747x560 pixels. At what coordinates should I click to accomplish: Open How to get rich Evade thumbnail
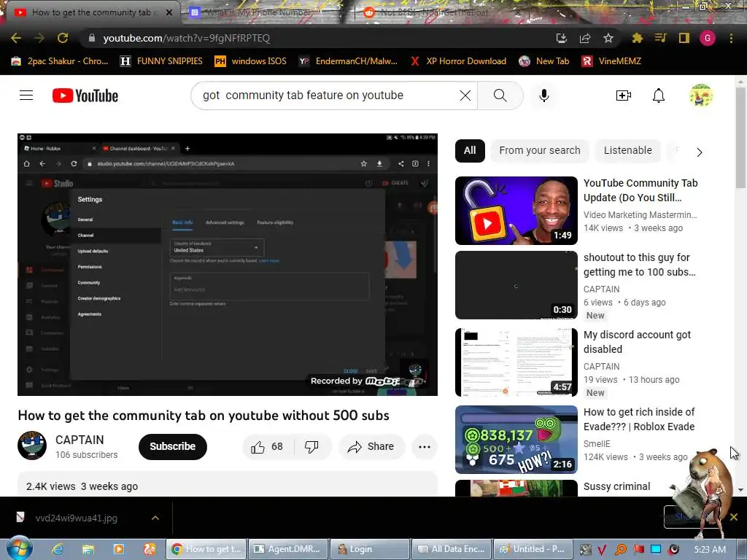(516, 440)
